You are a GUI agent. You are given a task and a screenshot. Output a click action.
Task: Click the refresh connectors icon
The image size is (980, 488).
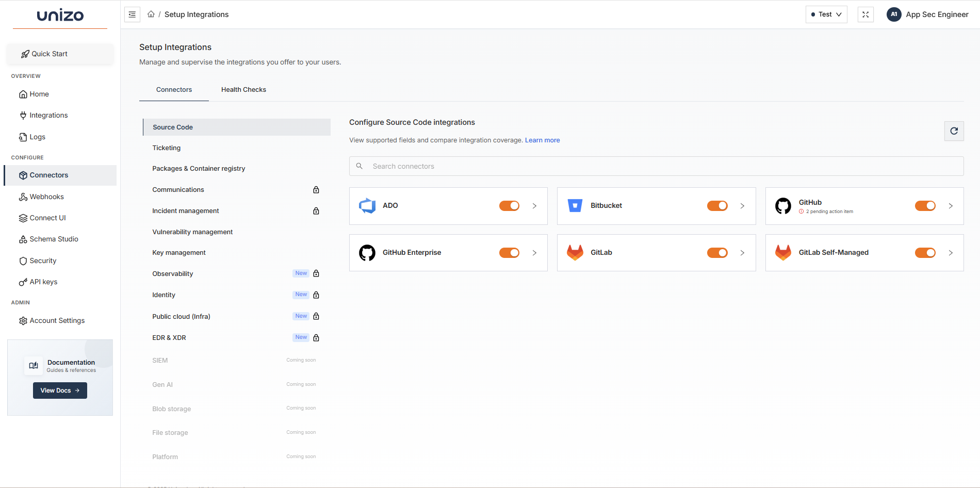[954, 131]
